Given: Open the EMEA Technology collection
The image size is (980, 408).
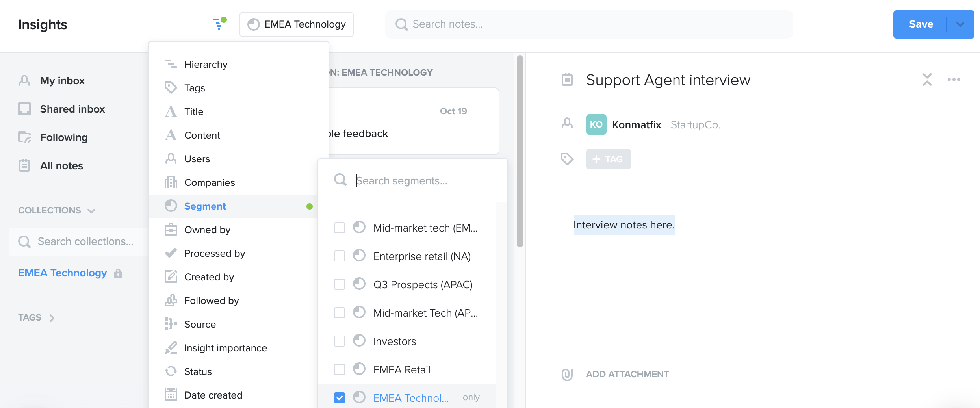Looking at the screenshot, I should coord(63,273).
